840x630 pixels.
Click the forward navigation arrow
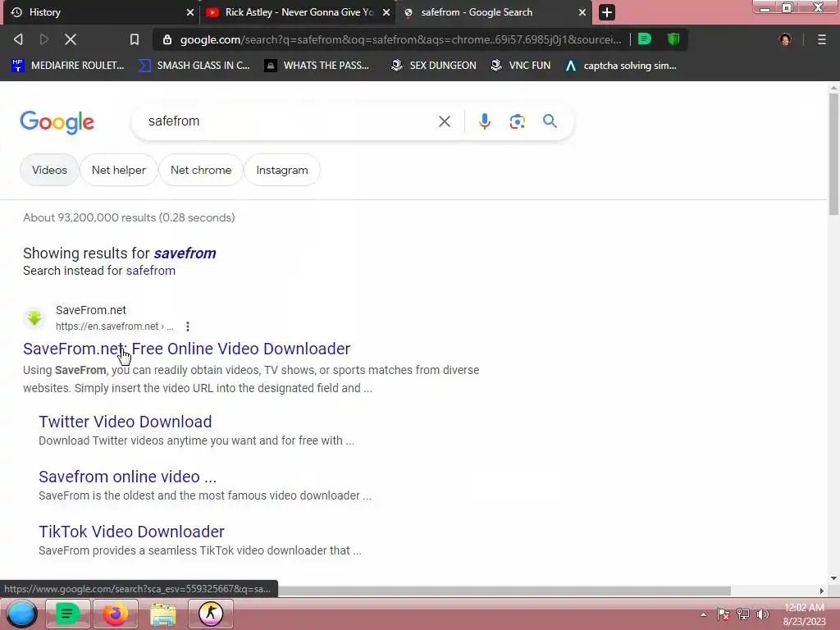pyautogui.click(x=44, y=39)
